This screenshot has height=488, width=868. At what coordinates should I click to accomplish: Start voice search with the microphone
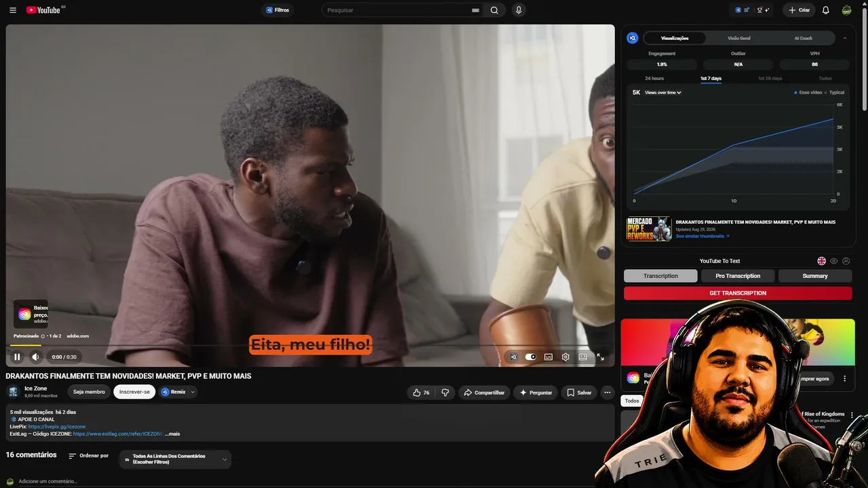coord(519,10)
